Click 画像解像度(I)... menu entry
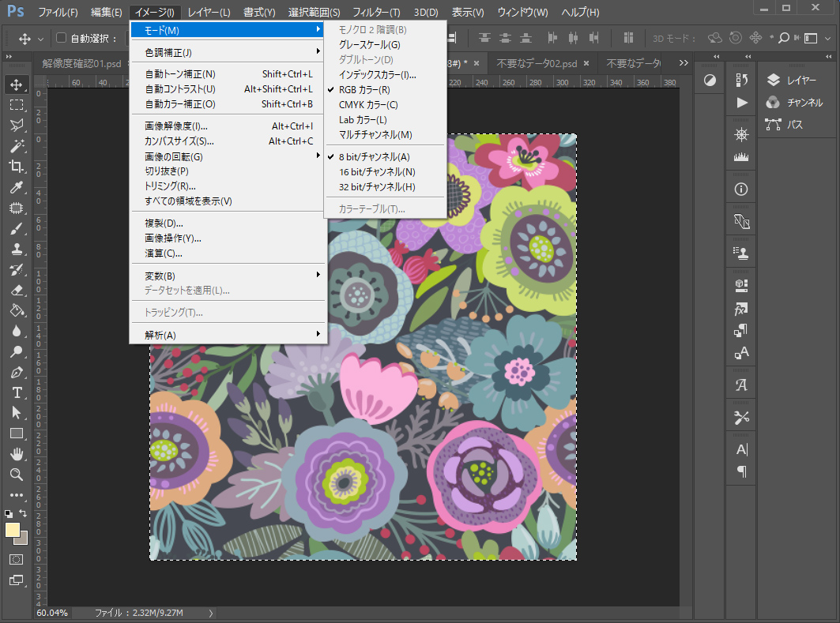The image size is (840, 623). pos(228,126)
